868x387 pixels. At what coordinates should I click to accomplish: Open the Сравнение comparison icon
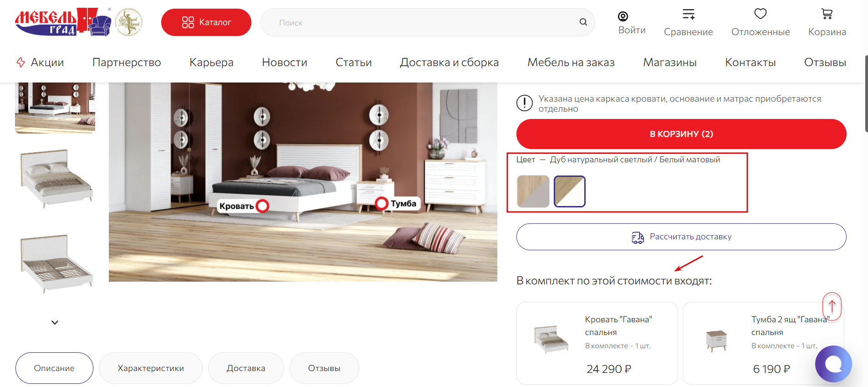coord(689,14)
